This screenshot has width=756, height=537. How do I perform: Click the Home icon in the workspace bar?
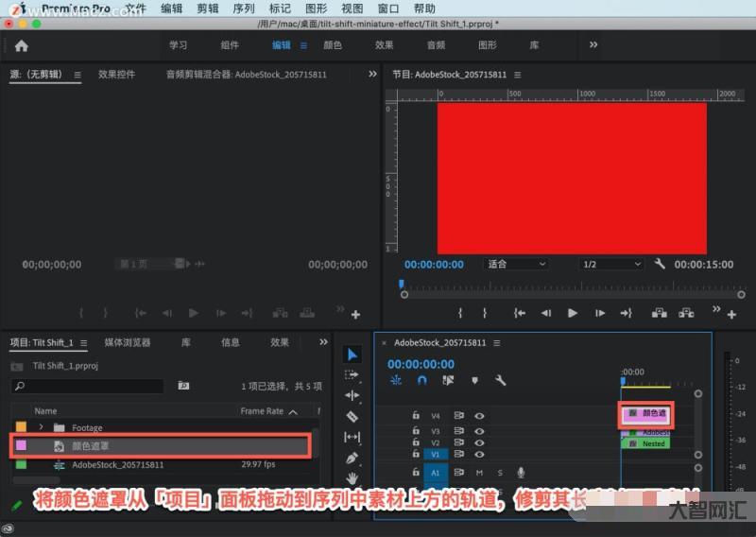(22, 45)
